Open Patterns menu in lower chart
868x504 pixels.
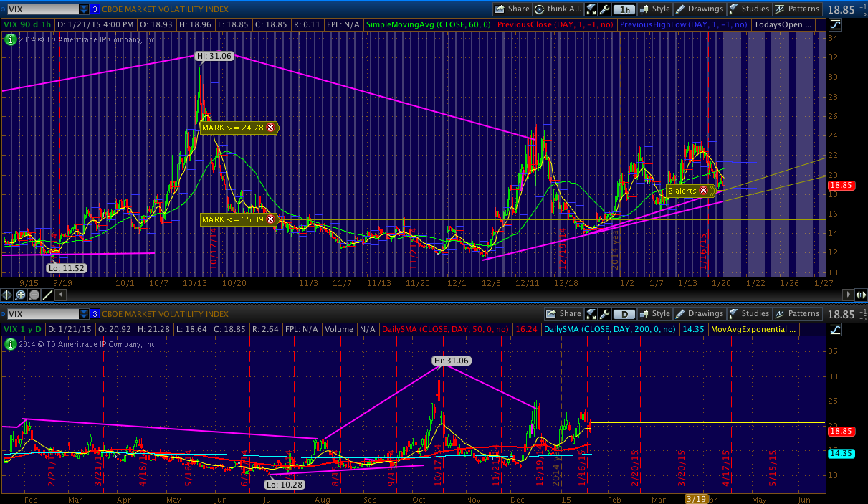797,314
